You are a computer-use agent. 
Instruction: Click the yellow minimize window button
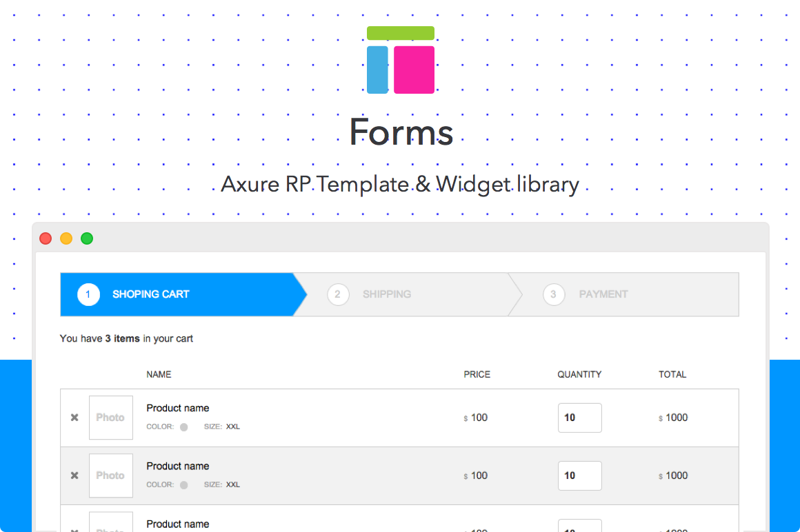[x=66, y=238]
